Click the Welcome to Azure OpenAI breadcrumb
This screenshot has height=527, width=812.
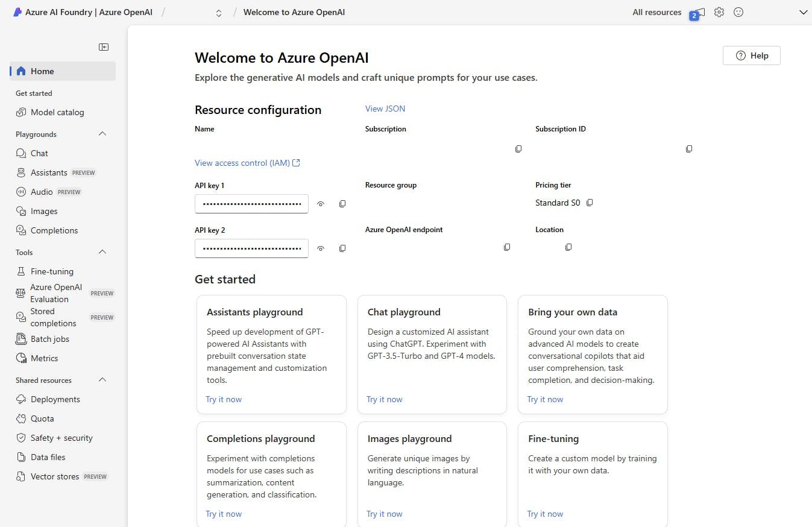pyautogui.click(x=294, y=12)
